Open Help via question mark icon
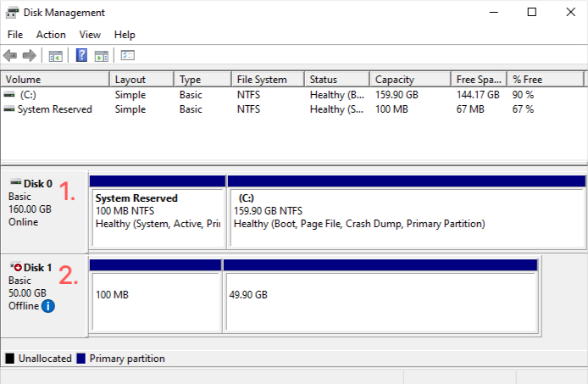Viewport: 588px width, 384px height. [81, 56]
